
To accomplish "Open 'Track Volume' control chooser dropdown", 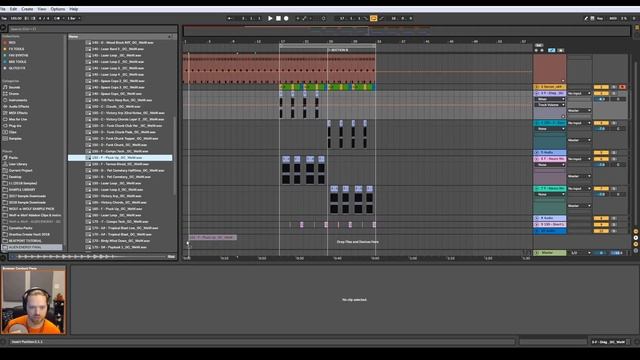I will (x=550, y=105).
